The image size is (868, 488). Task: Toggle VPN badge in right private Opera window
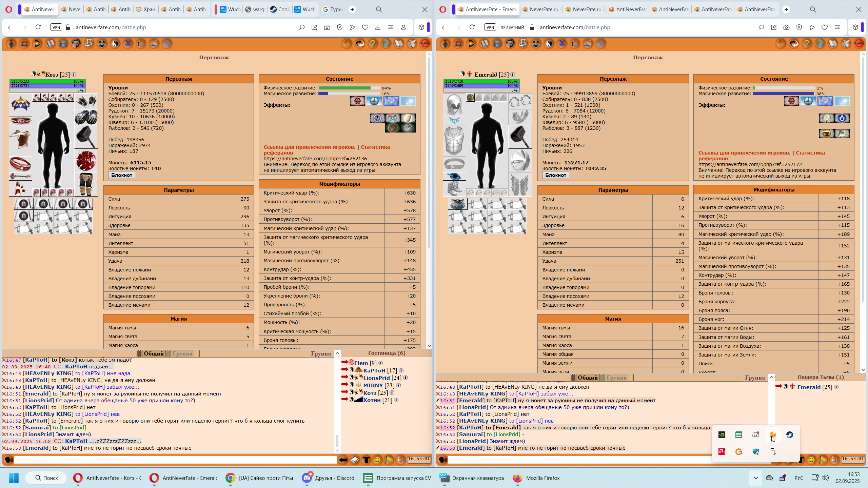coord(490,27)
